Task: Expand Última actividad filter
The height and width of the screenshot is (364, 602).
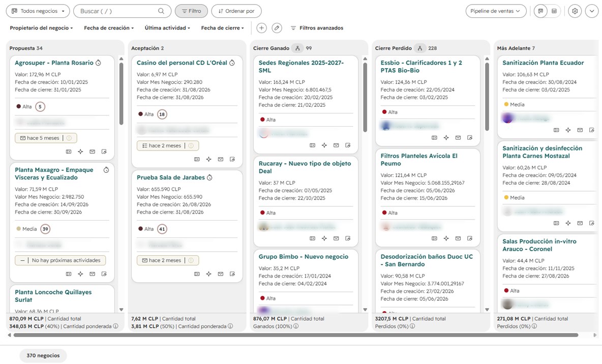Action: click(167, 28)
